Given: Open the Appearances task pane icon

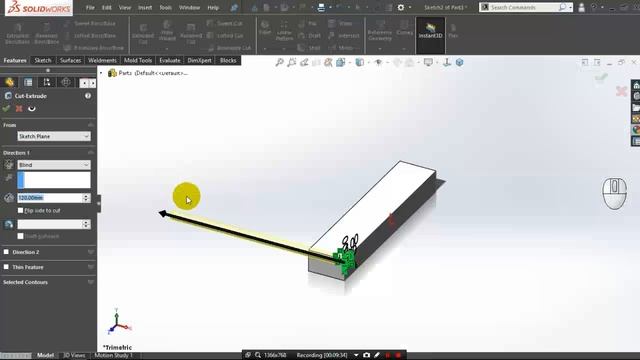Looking at the screenshot, I should (x=636, y=130).
